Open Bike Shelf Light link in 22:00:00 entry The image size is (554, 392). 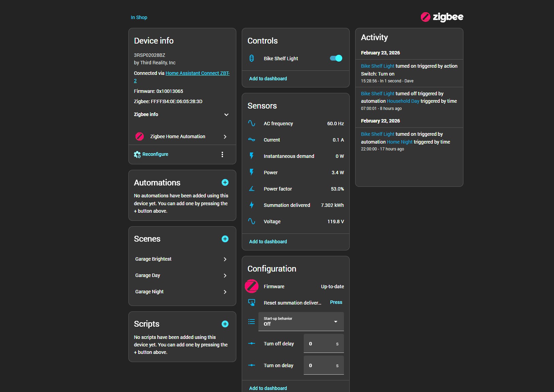click(x=378, y=134)
